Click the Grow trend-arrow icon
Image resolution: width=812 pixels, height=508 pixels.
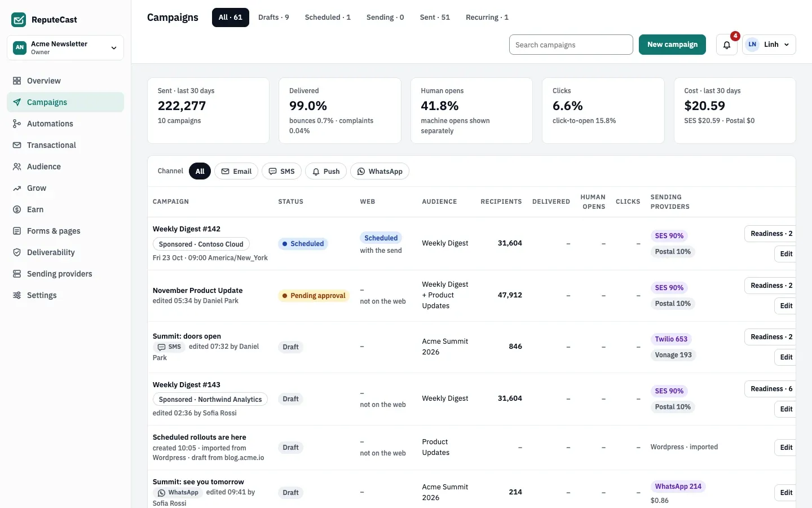pyautogui.click(x=17, y=188)
